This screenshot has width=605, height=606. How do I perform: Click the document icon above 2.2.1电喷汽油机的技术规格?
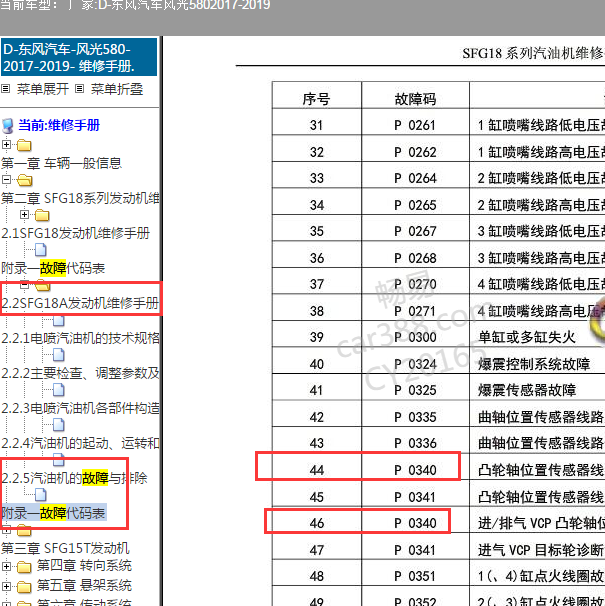pos(58,320)
